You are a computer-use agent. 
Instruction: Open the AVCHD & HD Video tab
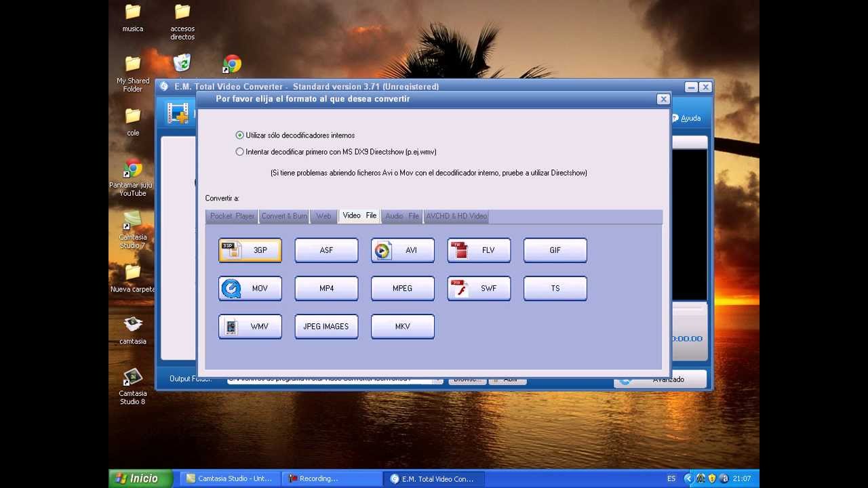tap(456, 216)
